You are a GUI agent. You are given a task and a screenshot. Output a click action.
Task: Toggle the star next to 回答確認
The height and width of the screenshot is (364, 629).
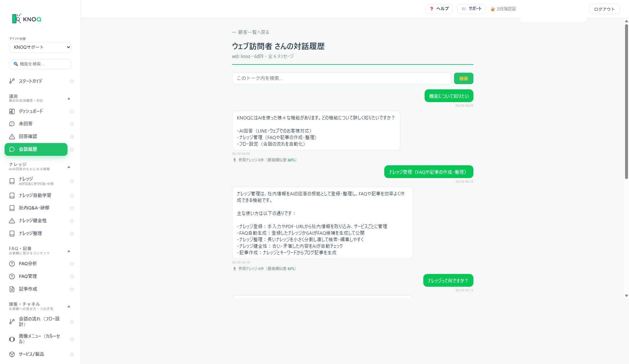(x=72, y=136)
